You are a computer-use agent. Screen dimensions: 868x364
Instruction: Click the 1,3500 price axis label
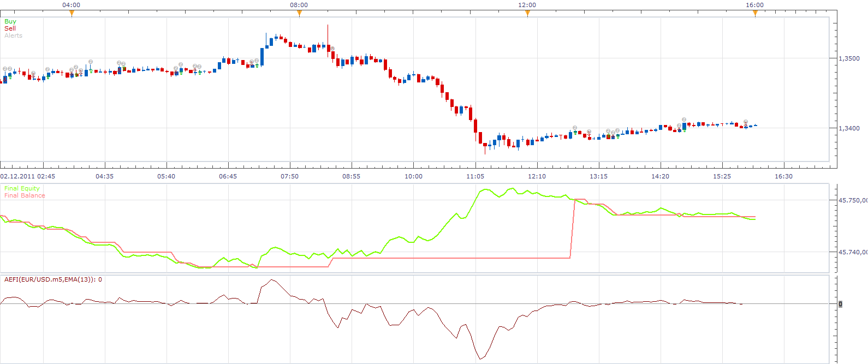(849, 58)
